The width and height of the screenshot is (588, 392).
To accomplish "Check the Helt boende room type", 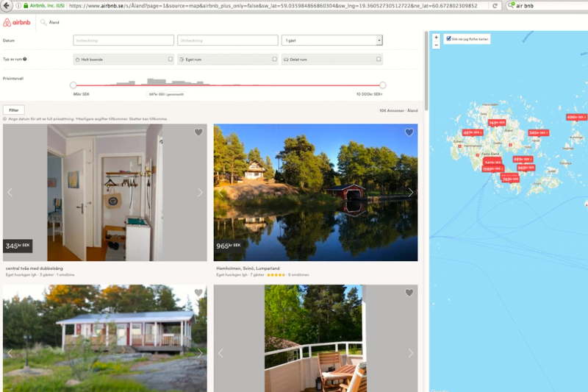I will pos(171,59).
